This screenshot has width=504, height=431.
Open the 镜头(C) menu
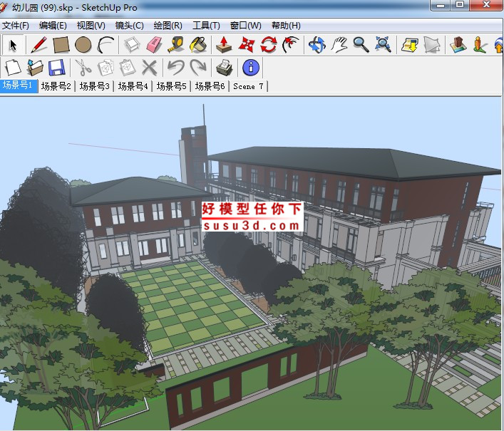129,26
